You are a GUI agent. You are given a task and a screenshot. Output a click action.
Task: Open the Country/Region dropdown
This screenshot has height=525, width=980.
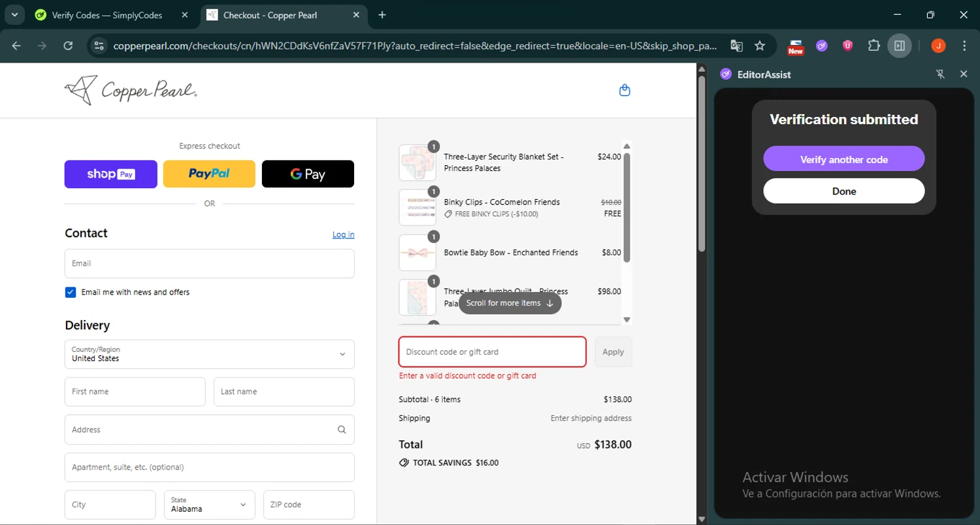(210, 354)
